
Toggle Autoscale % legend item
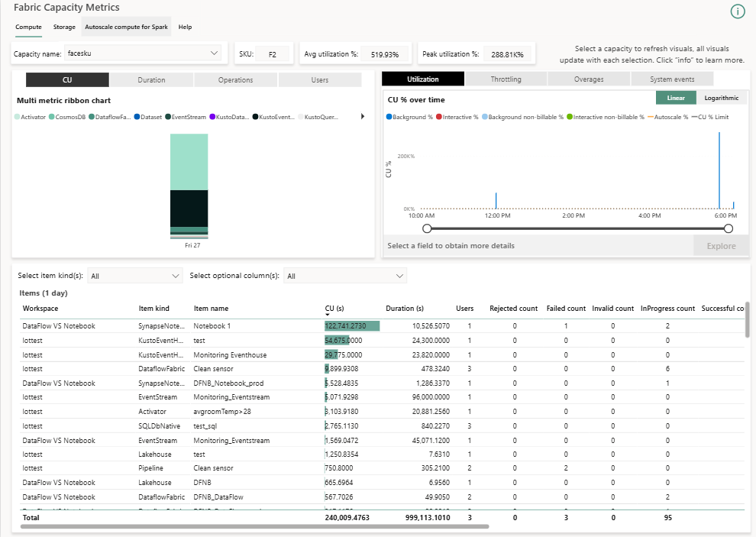click(x=667, y=117)
